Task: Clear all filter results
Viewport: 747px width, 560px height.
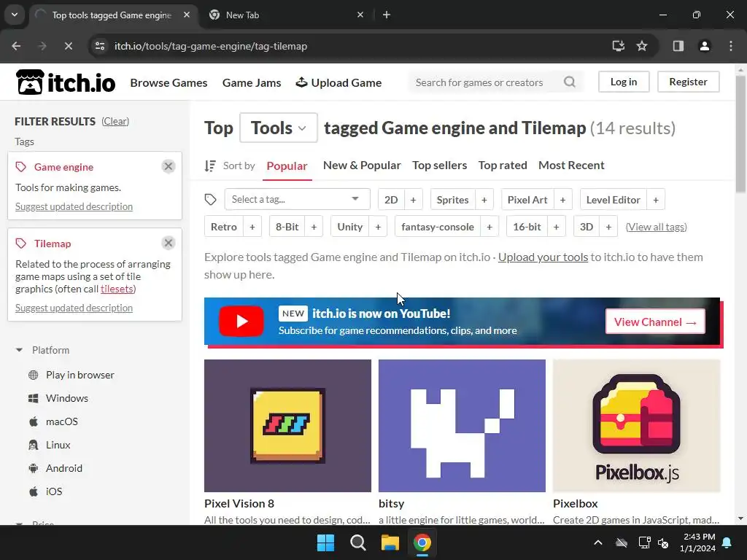Action: pyautogui.click(x=115, y=122)
